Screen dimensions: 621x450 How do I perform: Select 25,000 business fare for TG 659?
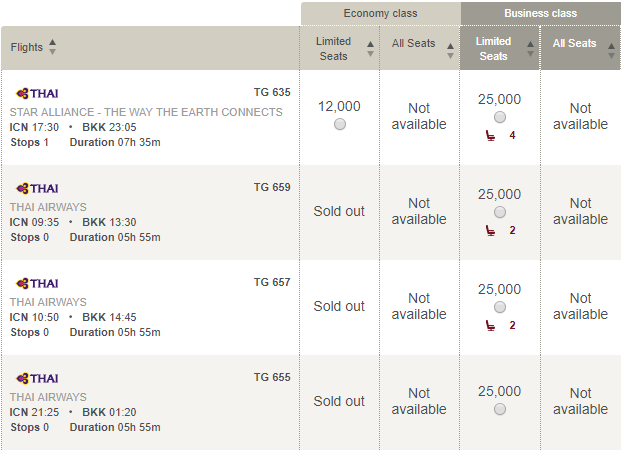(500, 212)
